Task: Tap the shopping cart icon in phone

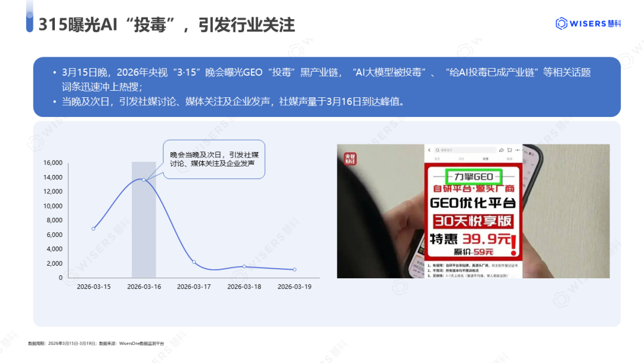Action: [x=510, y=149]
